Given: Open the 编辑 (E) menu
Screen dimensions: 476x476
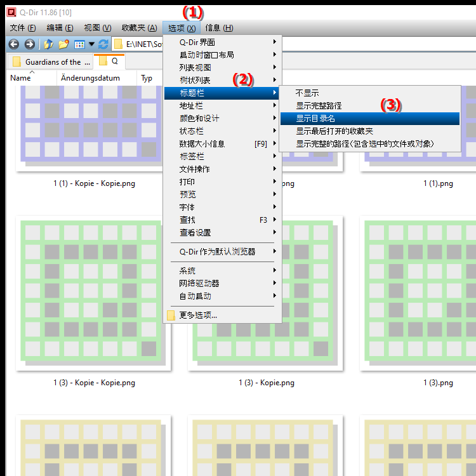Looking at the screenshot, I should 60,28.
